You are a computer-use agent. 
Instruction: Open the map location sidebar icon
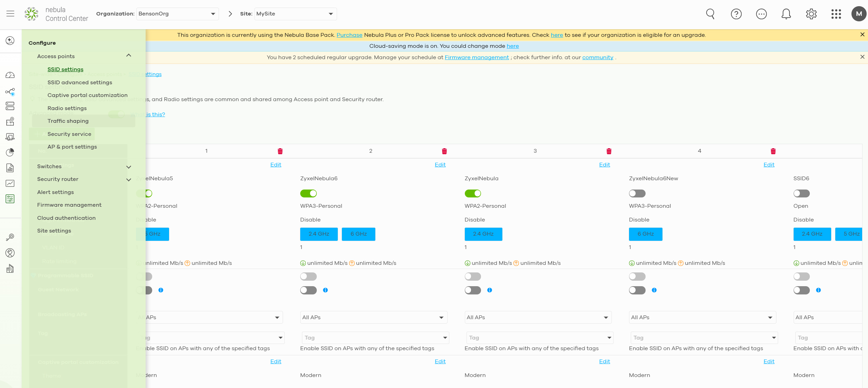(x=10, y=121)
